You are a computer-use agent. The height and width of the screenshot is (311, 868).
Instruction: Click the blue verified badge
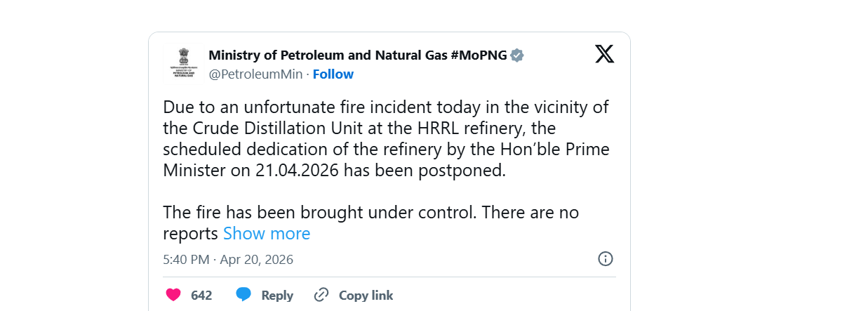pyautogui.click(x=517, y=55)
